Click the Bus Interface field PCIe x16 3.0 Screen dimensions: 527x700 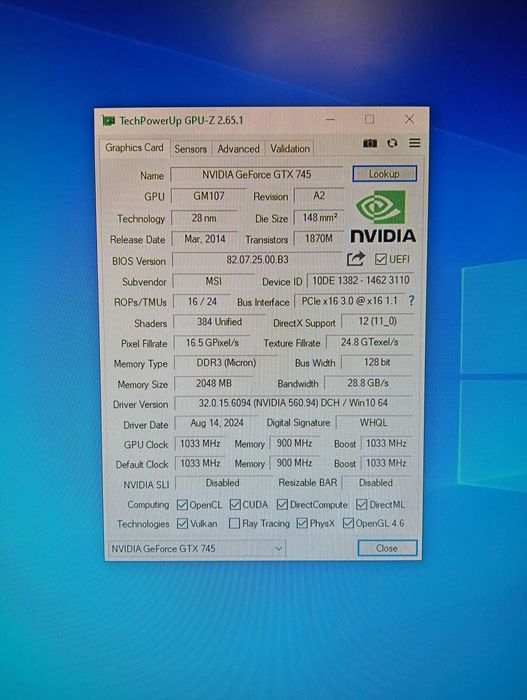[x=349, y=301]
